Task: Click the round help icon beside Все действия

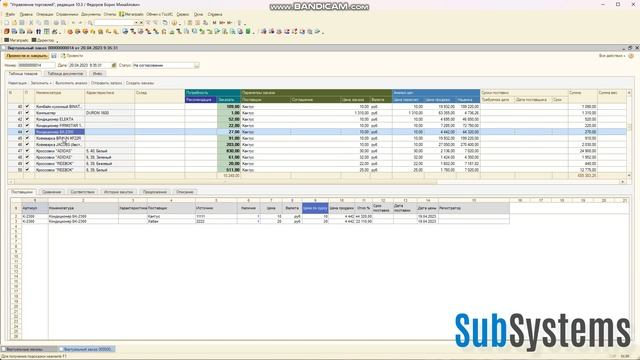Action: click(631, 56)
